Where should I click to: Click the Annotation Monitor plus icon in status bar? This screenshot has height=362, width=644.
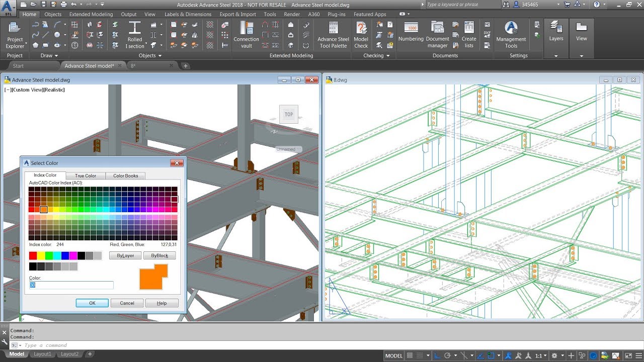(571, 355)
